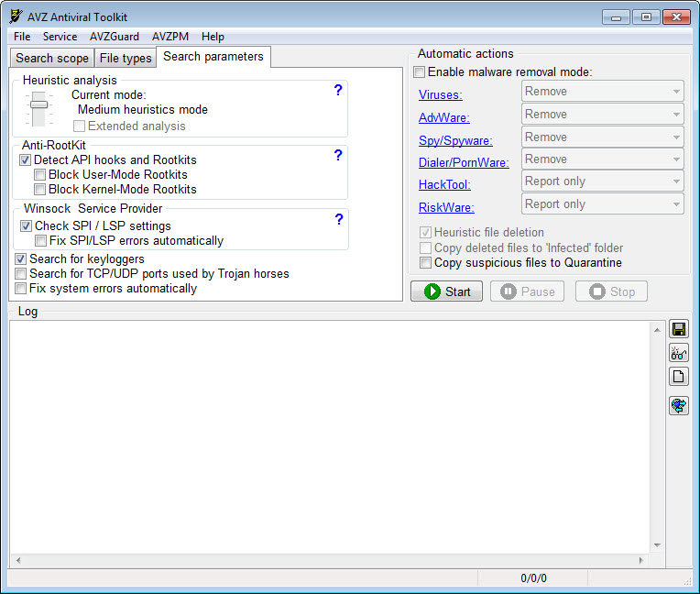The width and height of the screenshot is (700, 594).
Task: Click the heuristics mode slider thumb
Action: [38, 104]
